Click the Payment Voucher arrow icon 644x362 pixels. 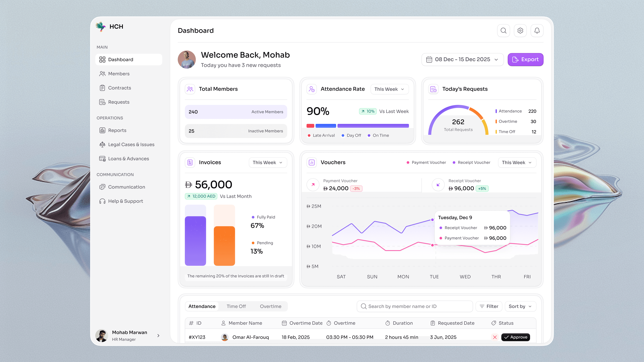tap(313, 185)
